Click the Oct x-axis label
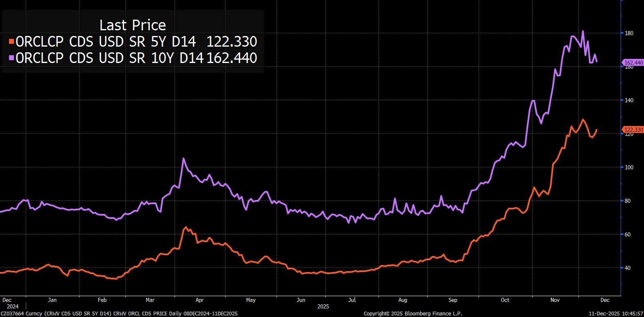The image size is (644, 317). pyautogui.click(x=505, y=300)
